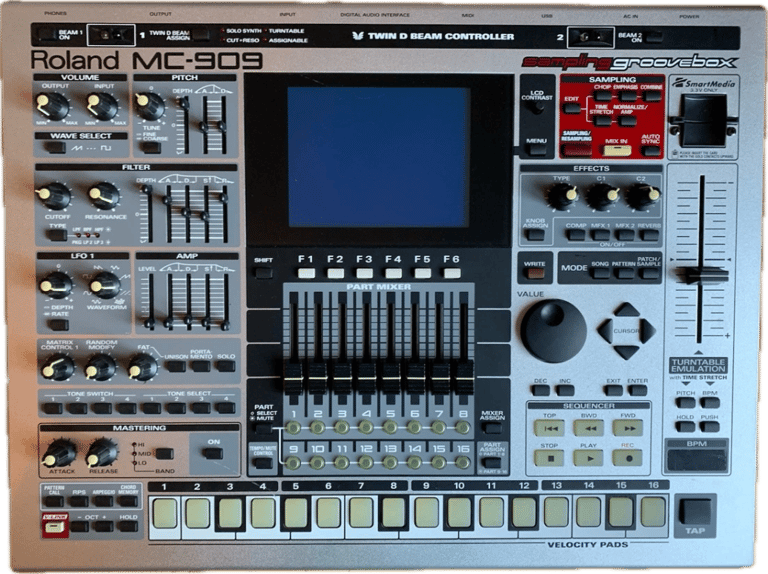Image resolution: width=768 pixels, height=574 pixels.
Task: Select PATCH/SAMPLE mode
Action: click(x=649, y=273)
